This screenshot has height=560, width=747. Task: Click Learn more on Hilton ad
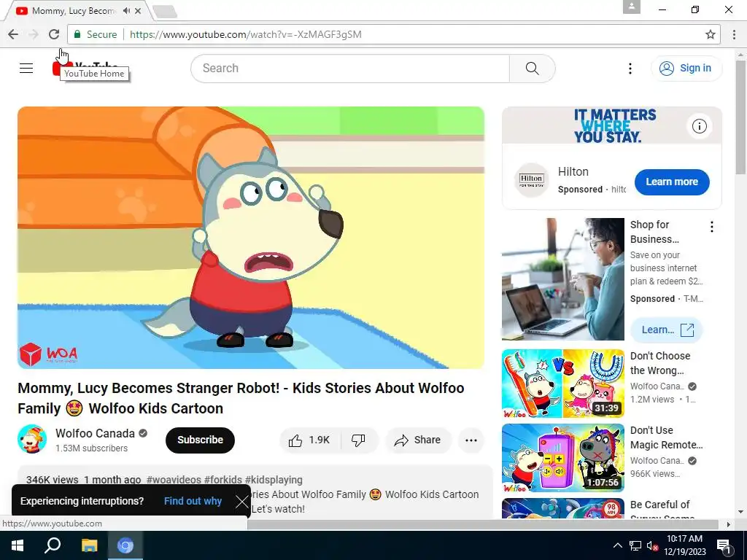click(672, 182)
